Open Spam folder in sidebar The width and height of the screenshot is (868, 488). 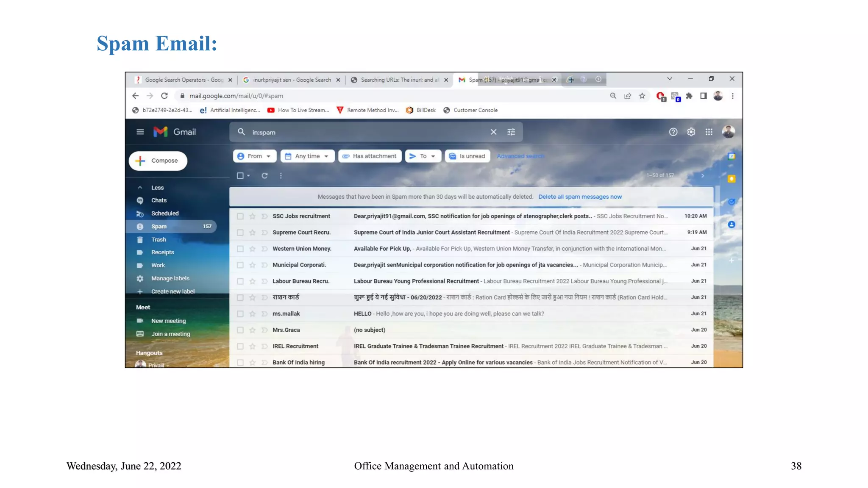point(172,227)
